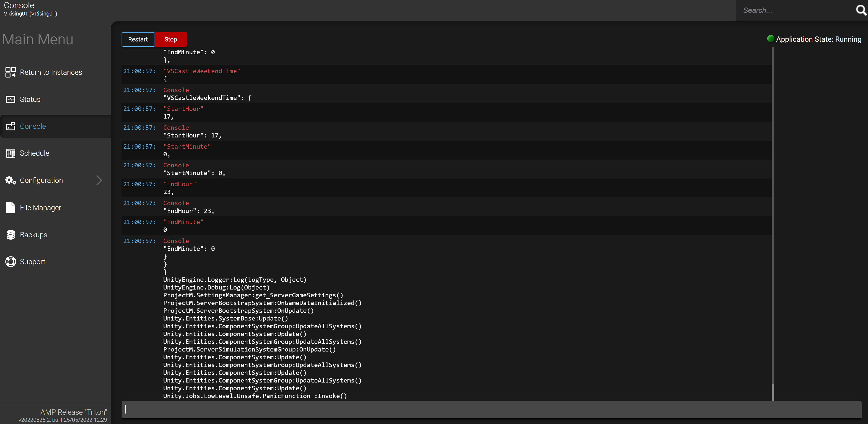The height and width of the screenshot is (424, 868).
Task: Click the Return to Instances icon
Action: (x=10, y=72)
